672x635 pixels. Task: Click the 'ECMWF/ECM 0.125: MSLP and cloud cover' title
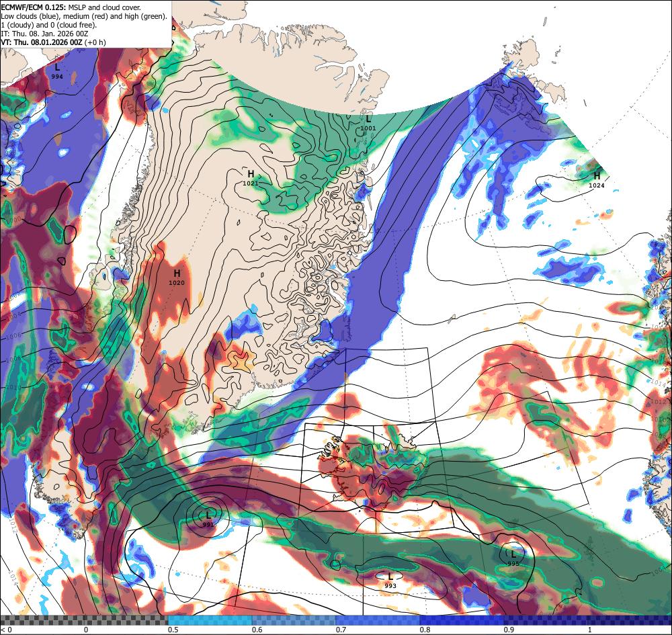coord(71,7)
